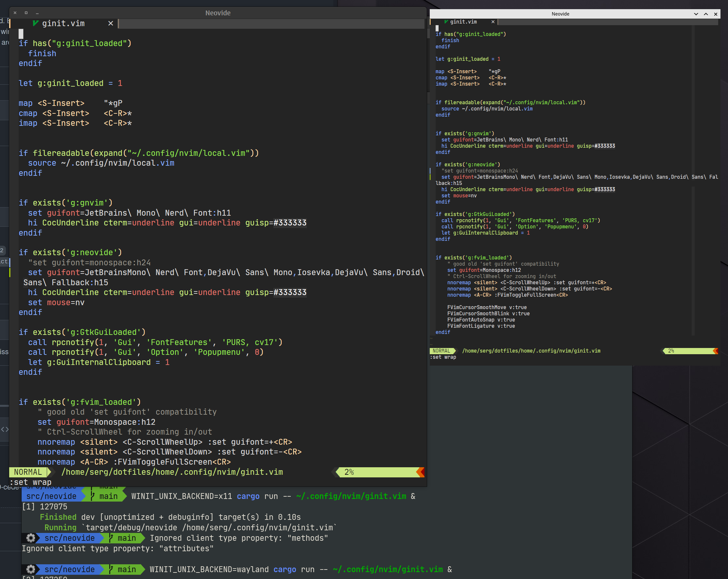Screen dimensions: 728x579
Task: Click the up chevron in right Neovide titlebar
Action: (x=706, y=14)
